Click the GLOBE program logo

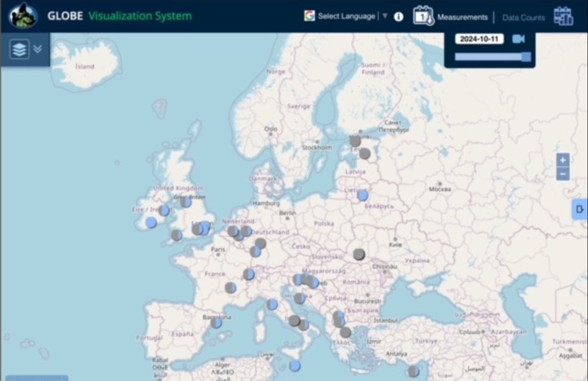coord(23,16)
